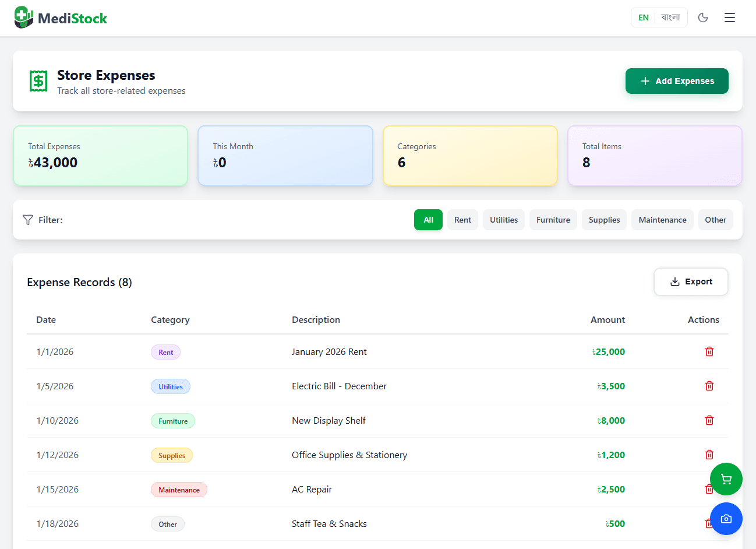
Task: Delete Office Supplies & Stationery row
Action: tap(709, 455)
